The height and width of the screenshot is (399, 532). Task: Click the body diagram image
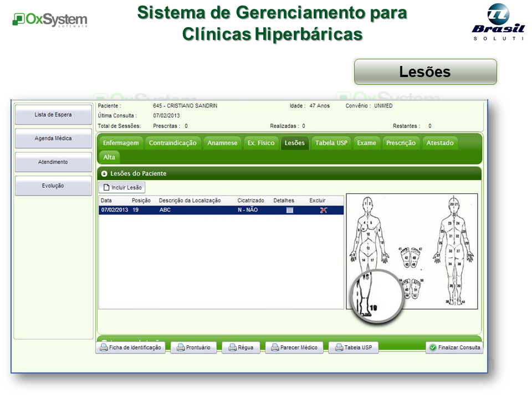(412, 251)
